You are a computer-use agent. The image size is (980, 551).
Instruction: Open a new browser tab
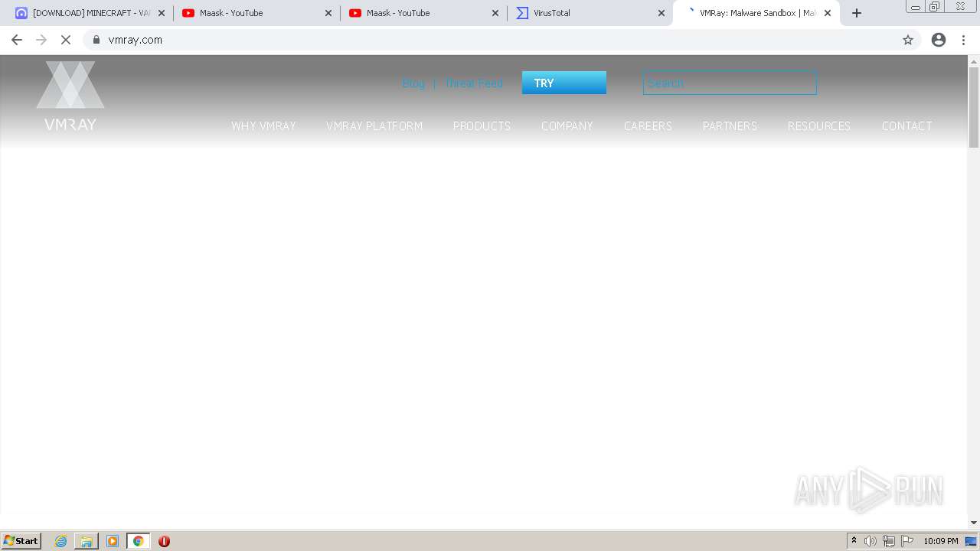(857, 13)
